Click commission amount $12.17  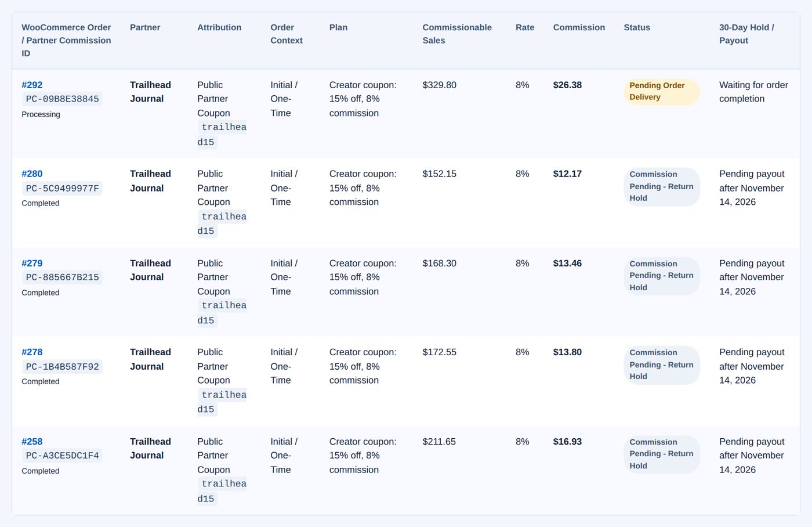pyautogui.click(x=567, y=174)
